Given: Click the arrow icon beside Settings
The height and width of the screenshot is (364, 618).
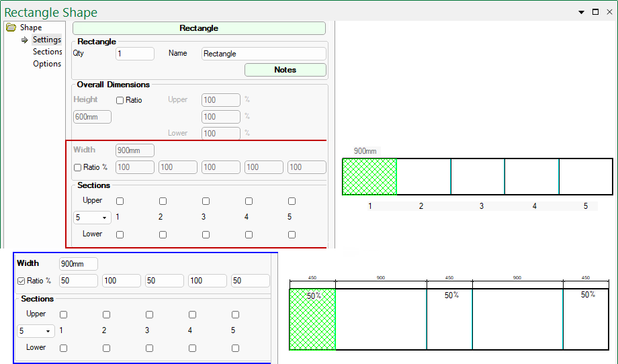Looking at the screenshot, I should click(25, 40).
